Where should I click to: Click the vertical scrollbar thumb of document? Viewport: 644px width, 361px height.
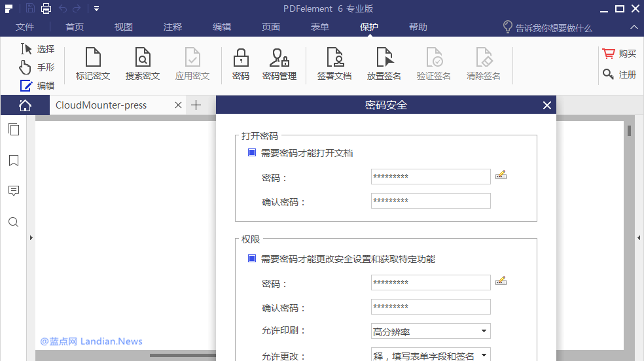(x=629, y=130)
